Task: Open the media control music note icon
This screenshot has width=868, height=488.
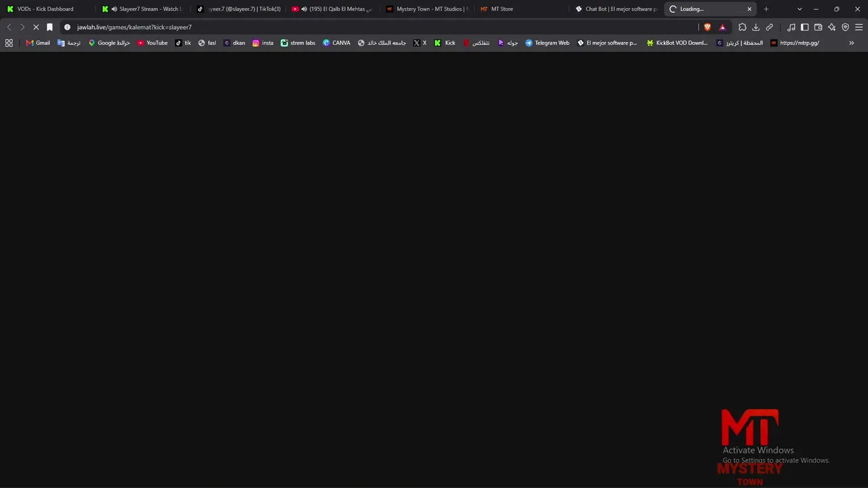Action: 791,27
